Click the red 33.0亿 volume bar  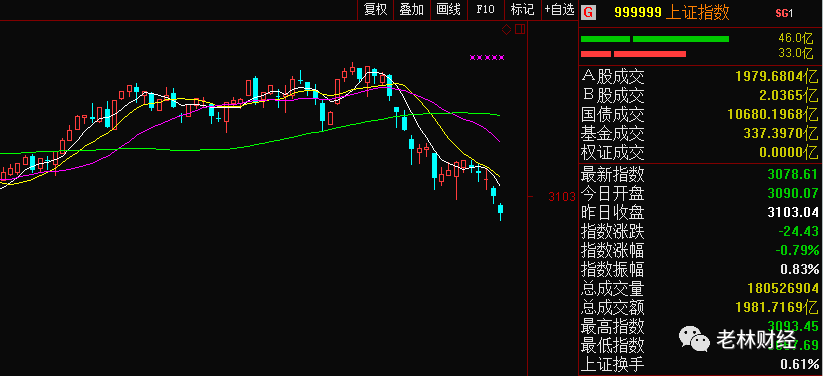pyautogui.click(x=634, y=54)
